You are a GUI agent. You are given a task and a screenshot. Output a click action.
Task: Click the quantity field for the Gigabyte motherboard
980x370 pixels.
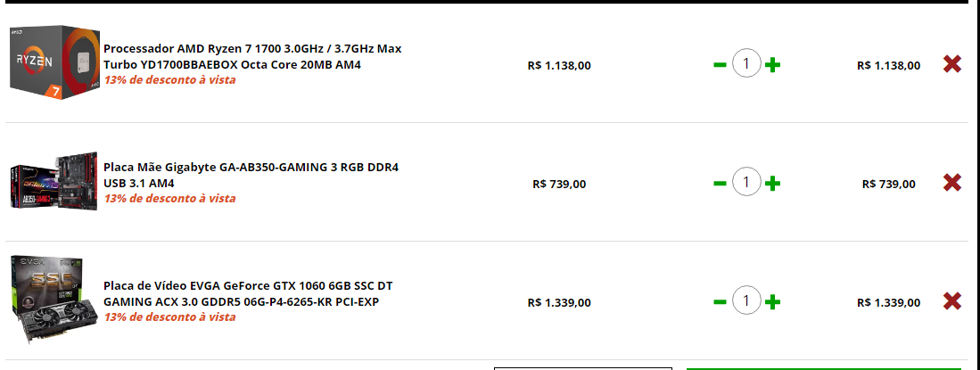pos(746,183)
